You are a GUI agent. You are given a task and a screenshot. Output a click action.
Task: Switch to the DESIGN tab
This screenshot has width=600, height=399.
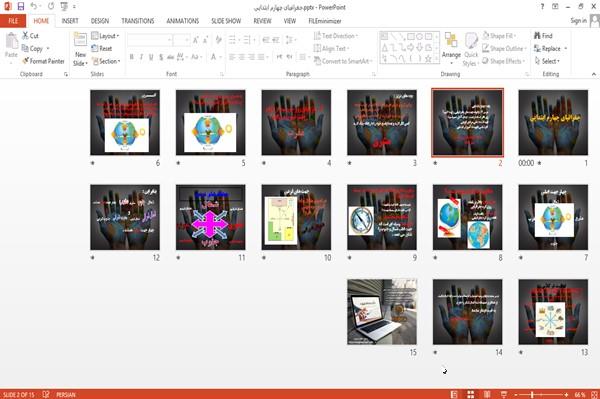(x=100, y=21)
